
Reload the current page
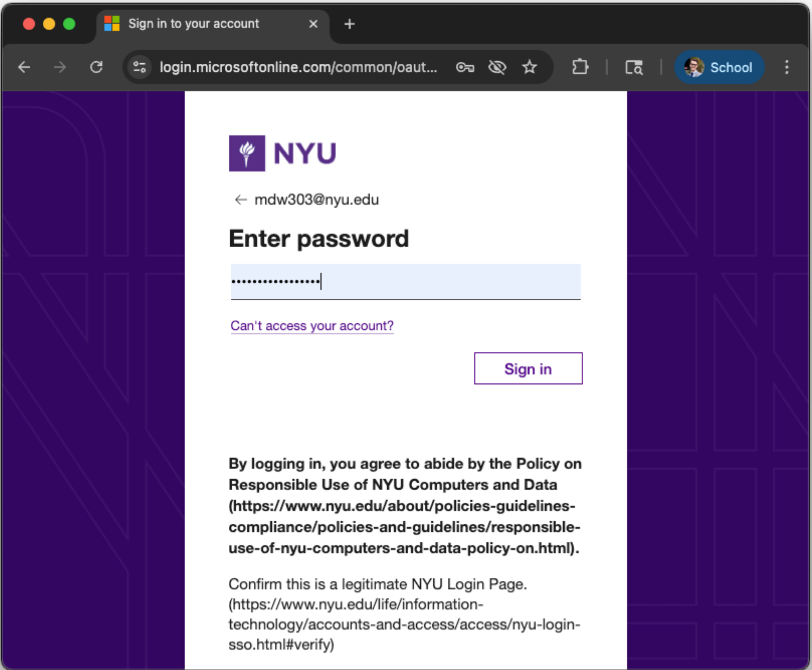[96, 67]
